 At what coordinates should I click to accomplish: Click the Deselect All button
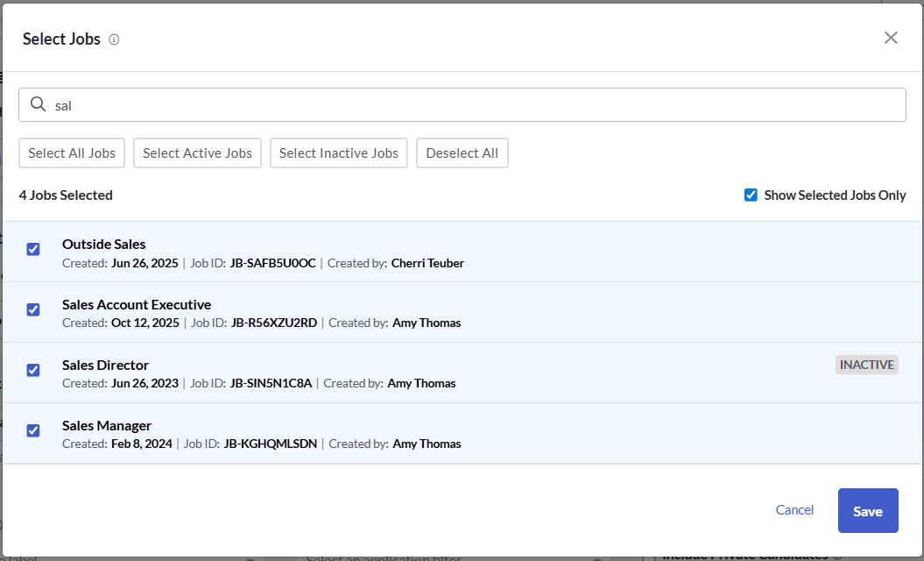pyautogui.click(x=462, y=153)
